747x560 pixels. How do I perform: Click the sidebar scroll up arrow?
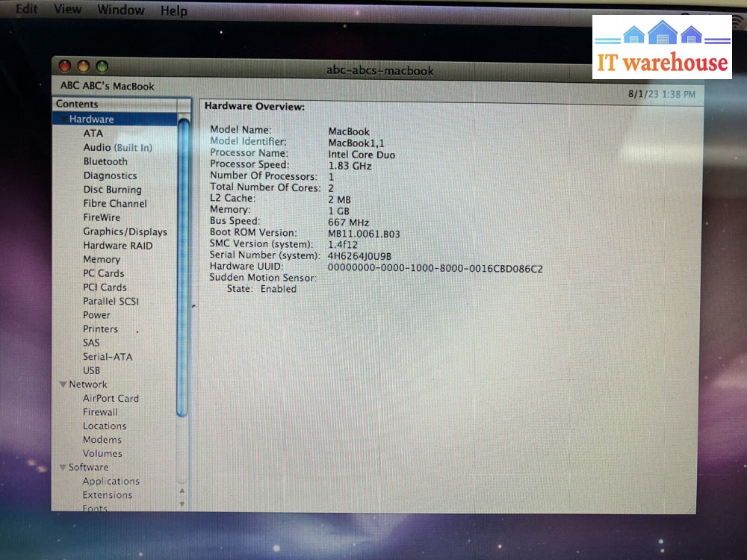point(182,491)
